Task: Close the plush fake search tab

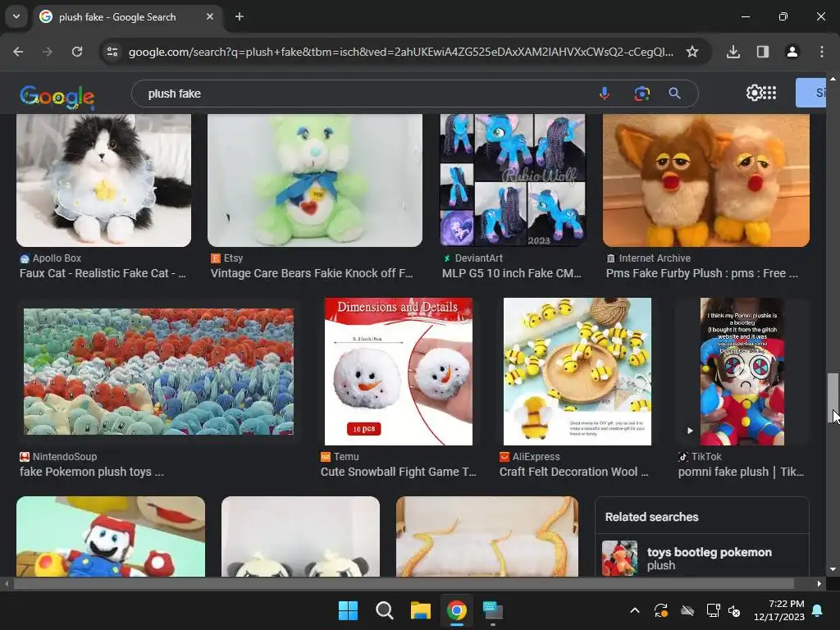Action: click(210, 16)
